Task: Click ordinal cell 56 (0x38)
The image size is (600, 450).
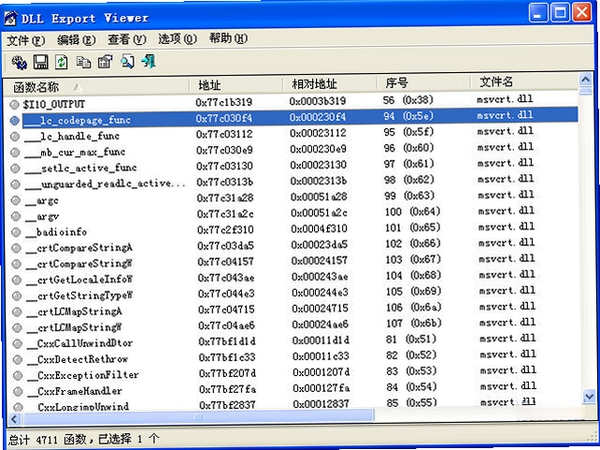Action: (x=408, y=100)
